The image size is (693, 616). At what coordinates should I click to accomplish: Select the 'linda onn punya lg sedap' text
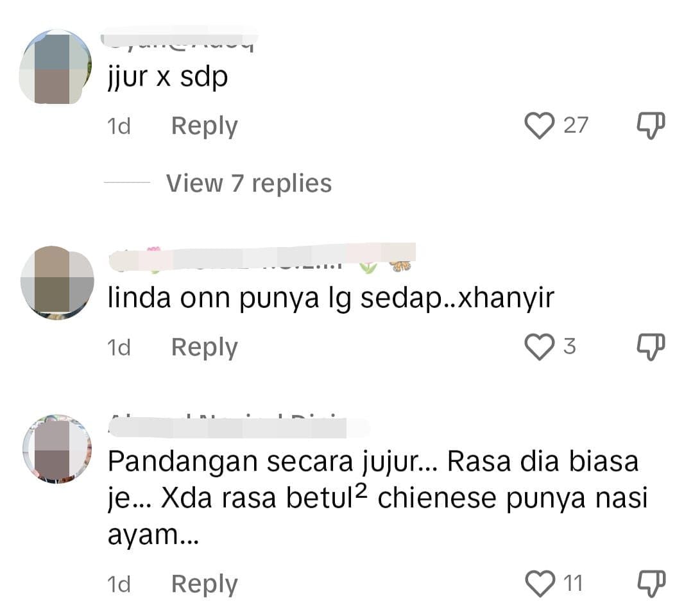coord(330,298)
